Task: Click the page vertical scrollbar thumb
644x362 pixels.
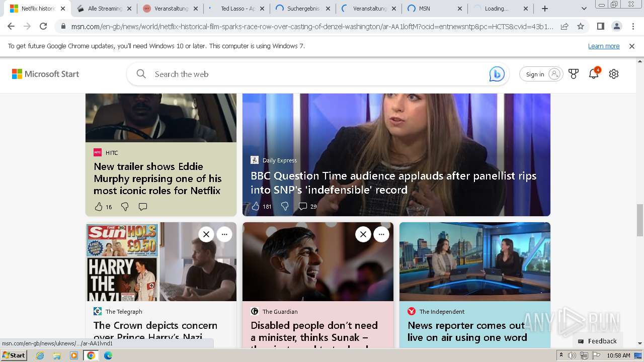Action: point(640,220)
